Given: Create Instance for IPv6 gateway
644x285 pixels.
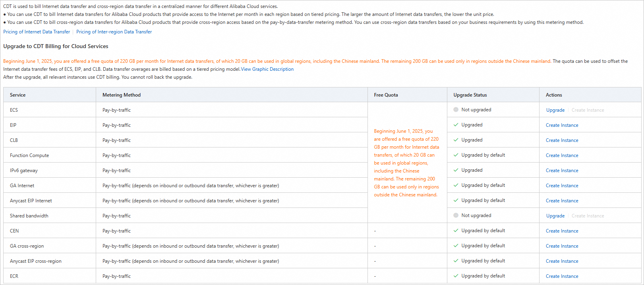Looking at the screenshot, I should [x=562, y=171].
